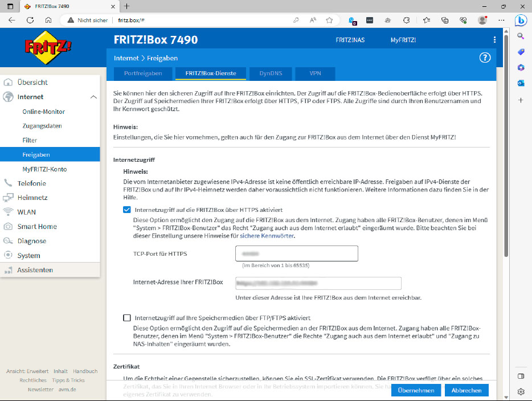Open the collections icon in toolbar
This screenshot has height=401, width=532.
[x=445, y=21]
